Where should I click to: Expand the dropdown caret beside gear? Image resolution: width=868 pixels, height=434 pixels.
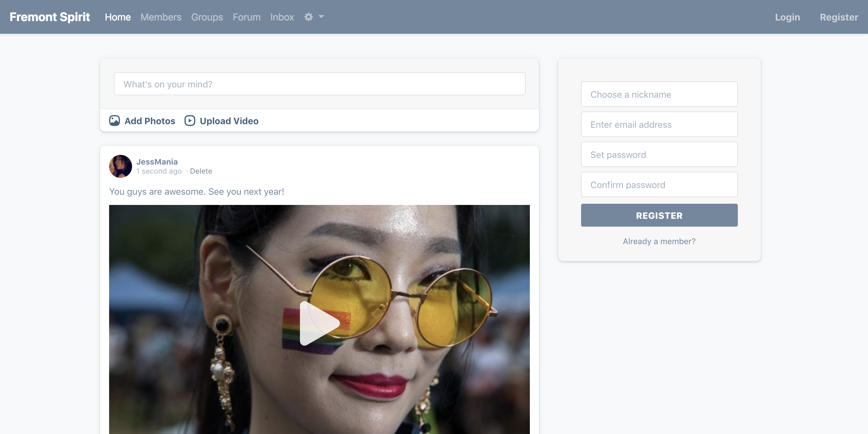[321, 17]
